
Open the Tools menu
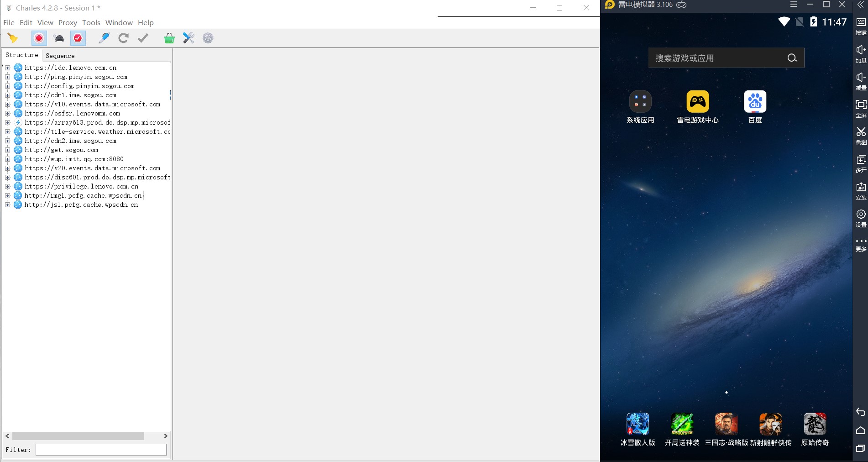tap(91, 22)
